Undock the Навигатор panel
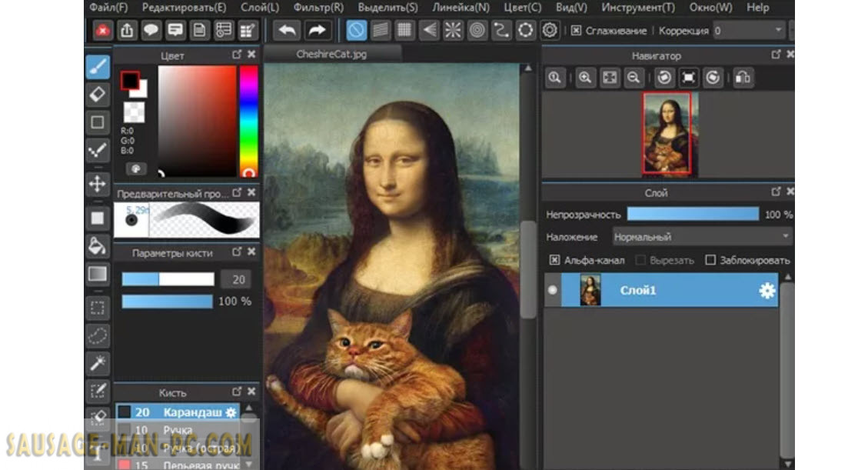This screenshot has height=470, width=868. tap(776, 55)
